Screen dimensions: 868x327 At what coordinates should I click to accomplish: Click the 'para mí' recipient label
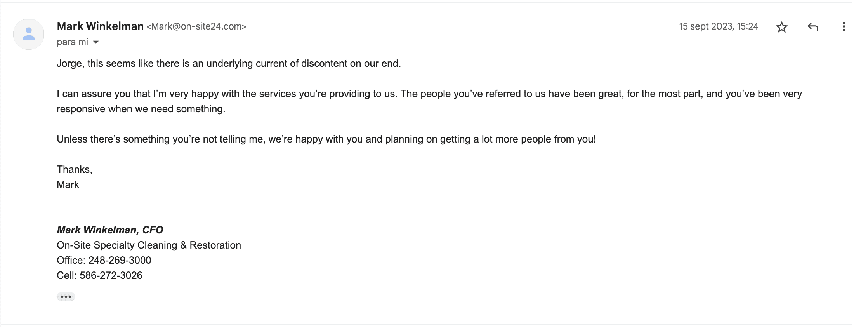73,42
